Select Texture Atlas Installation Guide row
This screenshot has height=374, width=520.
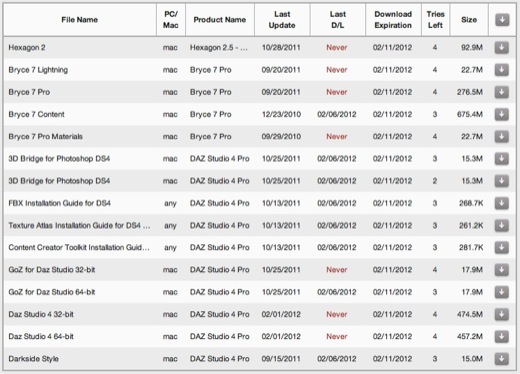(260, 225)
